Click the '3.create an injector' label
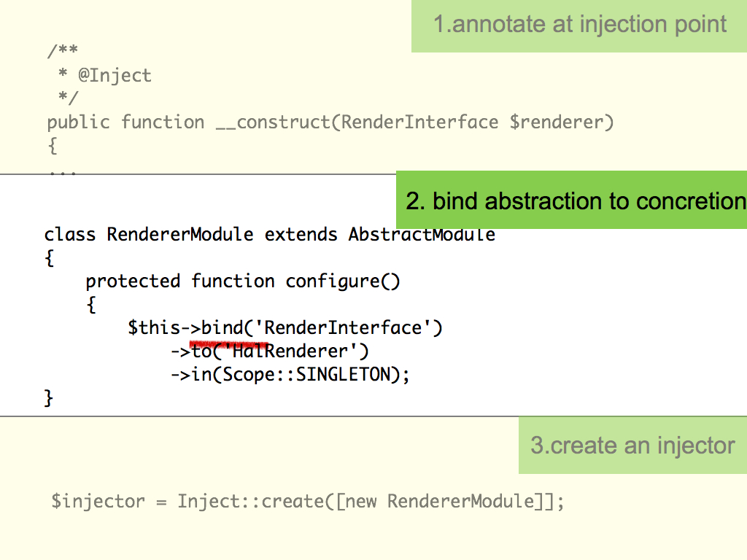747x560 pixels. (632, 446)
